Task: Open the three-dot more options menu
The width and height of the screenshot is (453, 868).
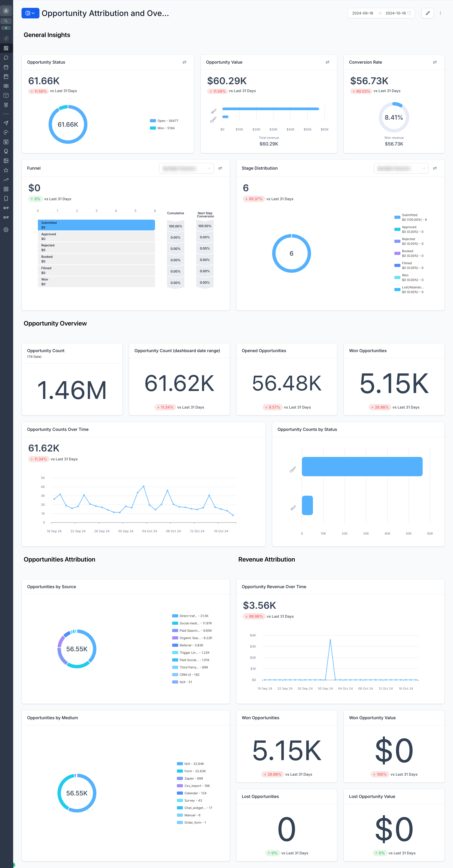Action: coord(440,13)
